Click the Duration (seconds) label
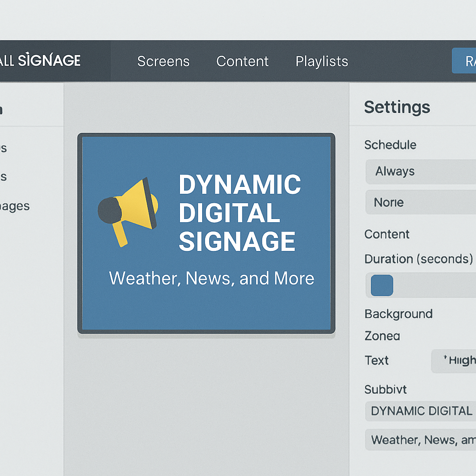This screenshot has height=476, width=476. click(x=419, y=259)
